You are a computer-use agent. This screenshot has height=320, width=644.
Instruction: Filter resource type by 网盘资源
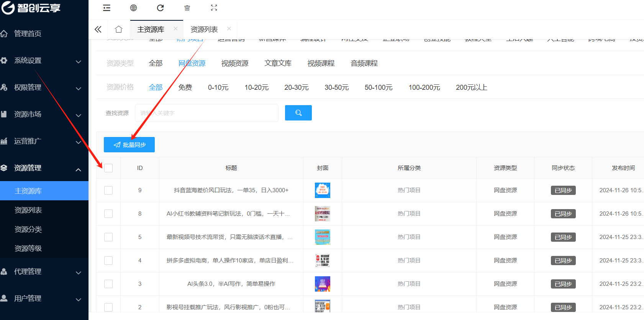(192, 63)
